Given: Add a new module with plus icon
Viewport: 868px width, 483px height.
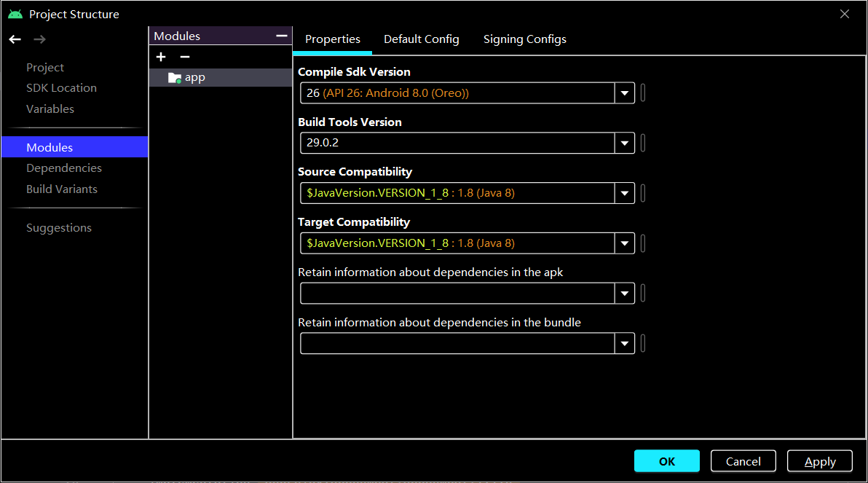Looking at the screenshot, I should point(161,57).
